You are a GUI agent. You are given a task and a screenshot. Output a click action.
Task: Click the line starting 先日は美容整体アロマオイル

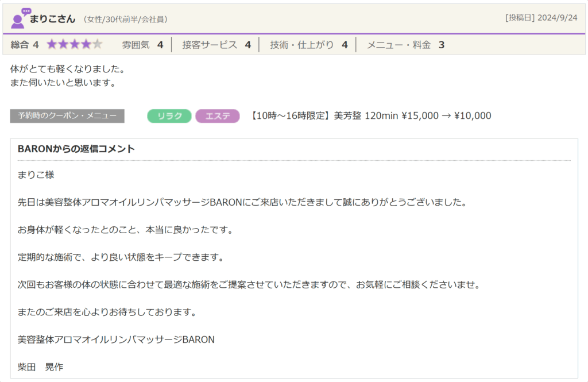point(243,202)
